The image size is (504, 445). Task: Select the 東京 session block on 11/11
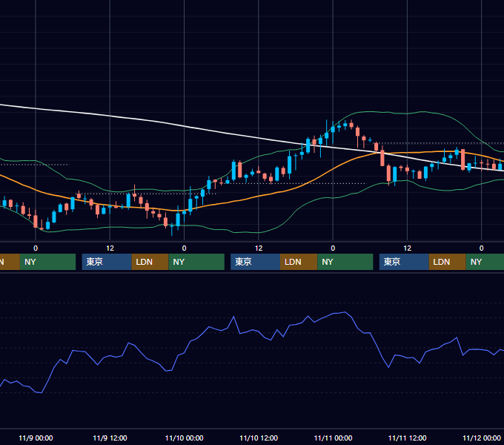tap(404, 262)
